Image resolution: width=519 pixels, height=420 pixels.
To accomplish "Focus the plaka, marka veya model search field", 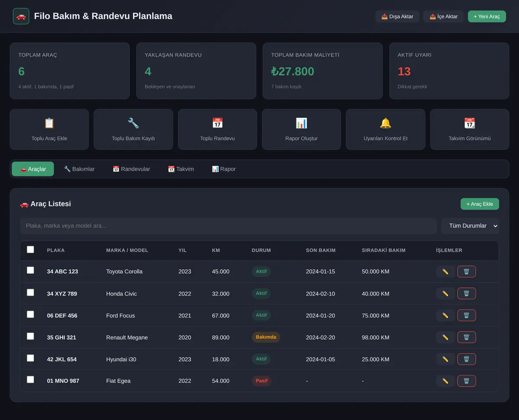I will [x=228, y=226].
